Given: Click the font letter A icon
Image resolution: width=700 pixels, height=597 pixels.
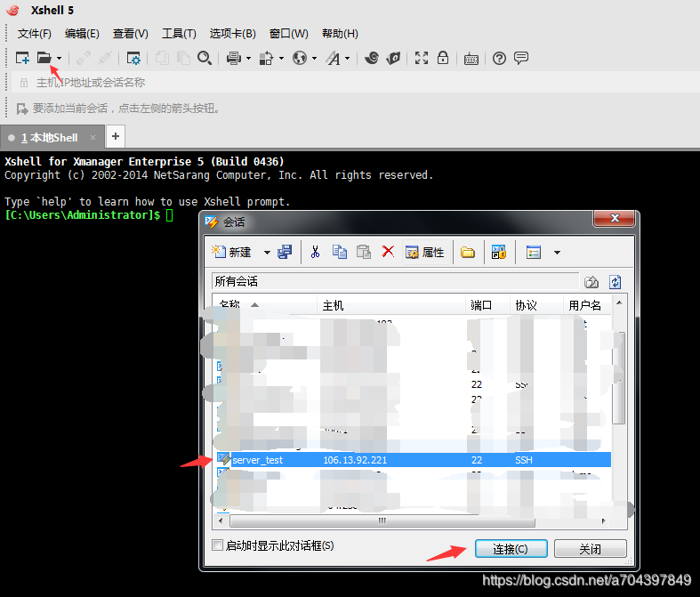Looking at the screenshot, I should 333,58.
